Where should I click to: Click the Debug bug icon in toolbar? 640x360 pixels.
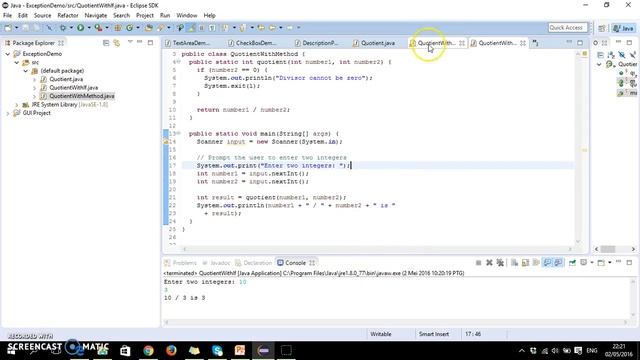click(63, 28)
